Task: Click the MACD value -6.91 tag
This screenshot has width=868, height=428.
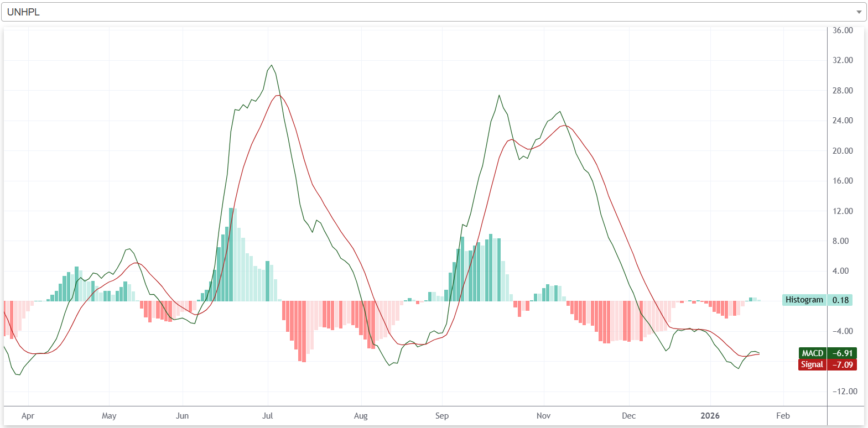Action: (x=842, y=353)
